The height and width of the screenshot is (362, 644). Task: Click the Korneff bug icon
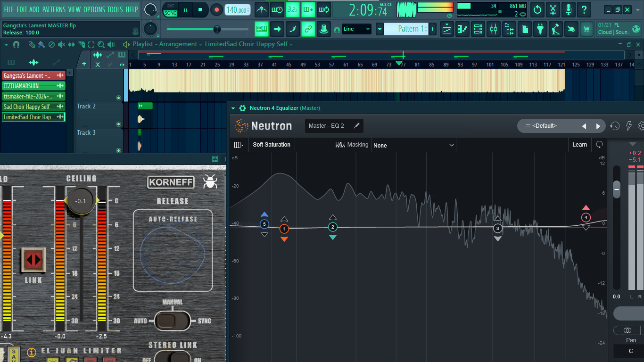[x=210, y=181]
